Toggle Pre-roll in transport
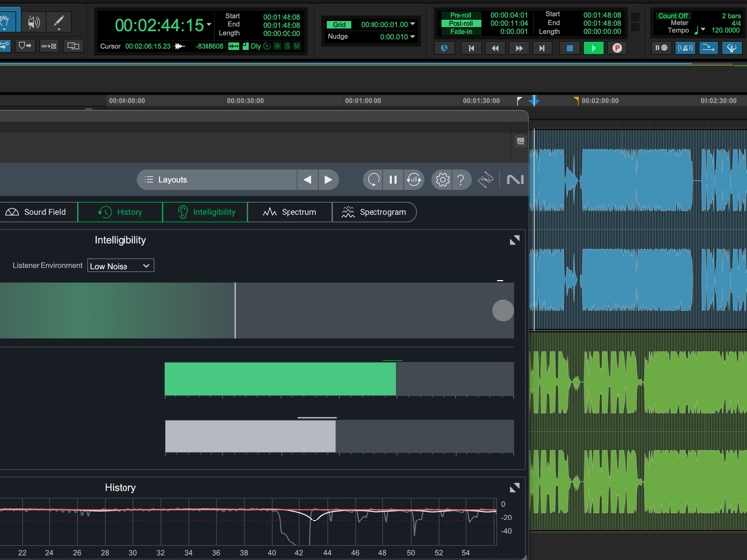The image size is (747, 560). pyautogui.click(x=460, y=15)
